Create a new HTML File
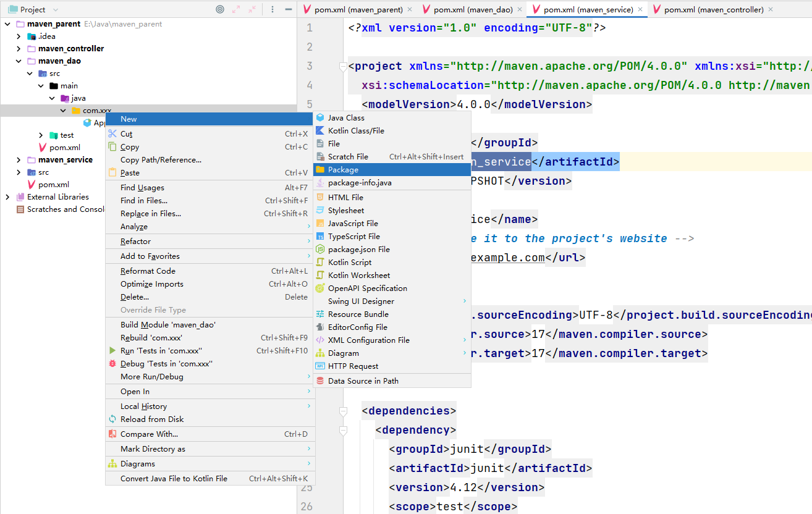The height and width of the screenshot is (514, 812). pyautogui.click(x=392, y=198)
